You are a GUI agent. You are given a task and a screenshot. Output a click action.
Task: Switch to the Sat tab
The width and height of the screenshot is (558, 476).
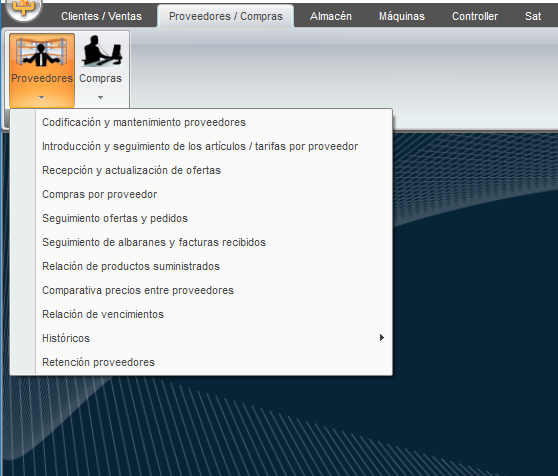click(x=533, y=16)
